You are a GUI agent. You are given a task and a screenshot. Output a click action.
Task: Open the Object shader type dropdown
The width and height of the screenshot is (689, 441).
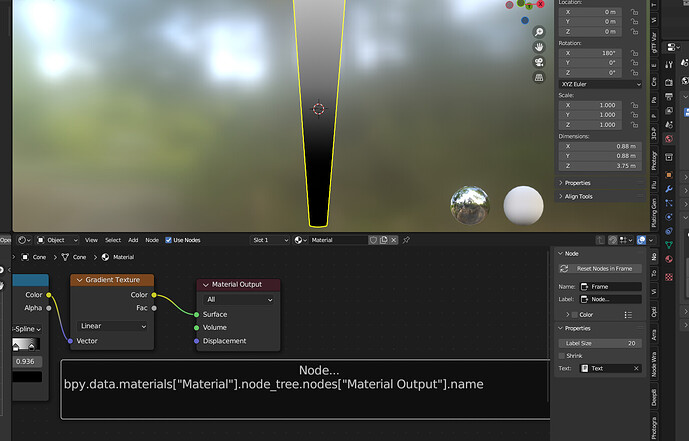57,240
